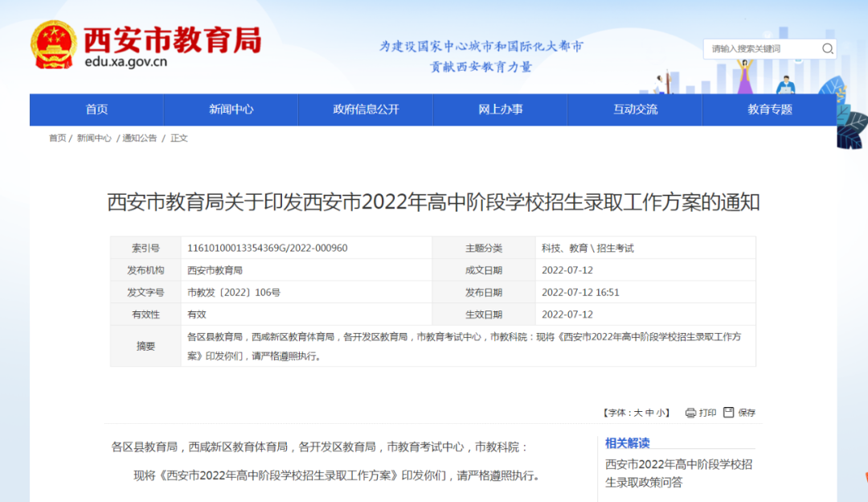The height and width of the screenshot is (502, 868).
Task: Navigate to 教育专题 menu item
Action: click(769, 109)
